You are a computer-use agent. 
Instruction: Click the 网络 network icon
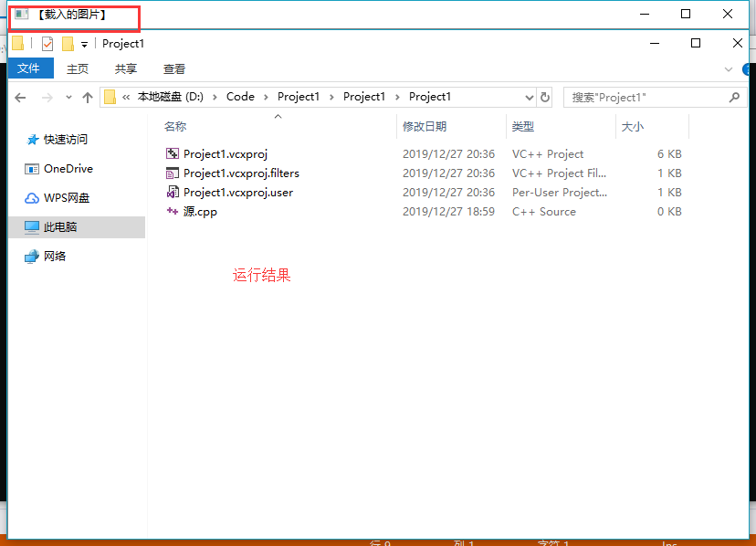click(x=32, y=257)
